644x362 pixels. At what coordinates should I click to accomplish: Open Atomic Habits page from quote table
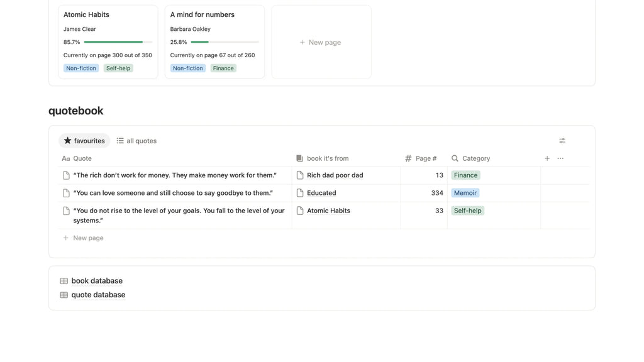click(328, 211)
